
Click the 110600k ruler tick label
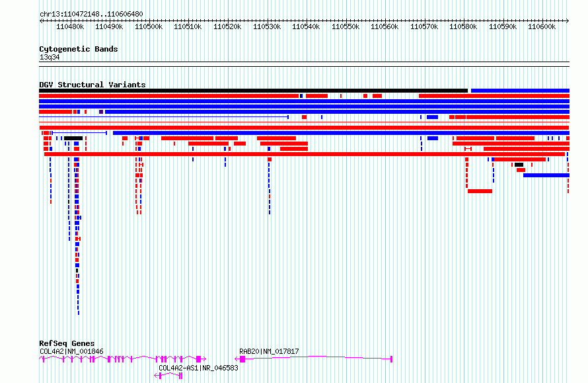click(542, 26)
